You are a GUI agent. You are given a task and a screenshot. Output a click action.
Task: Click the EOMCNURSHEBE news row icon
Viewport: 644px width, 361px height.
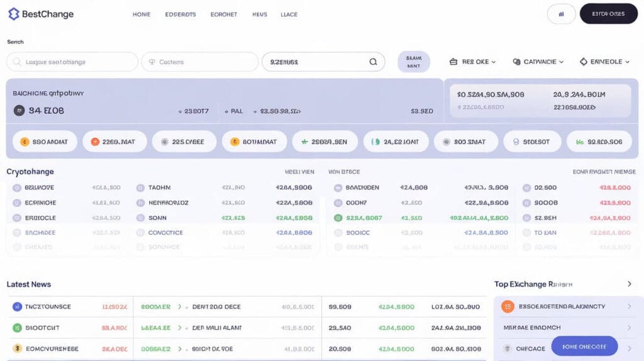point(17,348)
